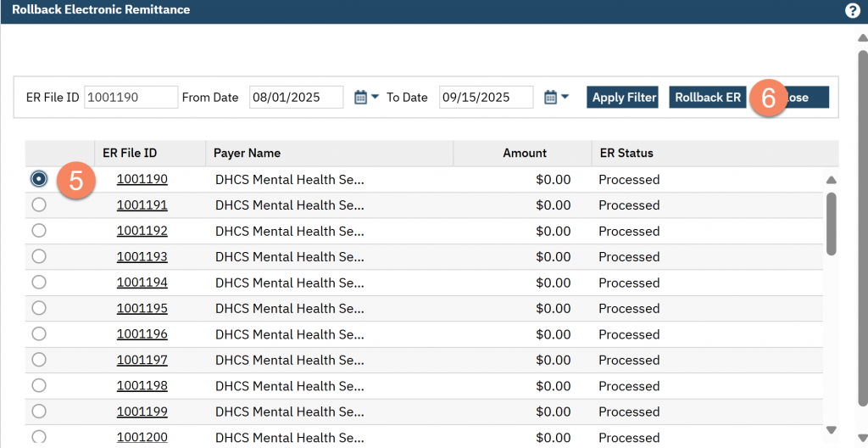
Task: Open ER File ID 1001195 link
Action: (x=142, y=308)
